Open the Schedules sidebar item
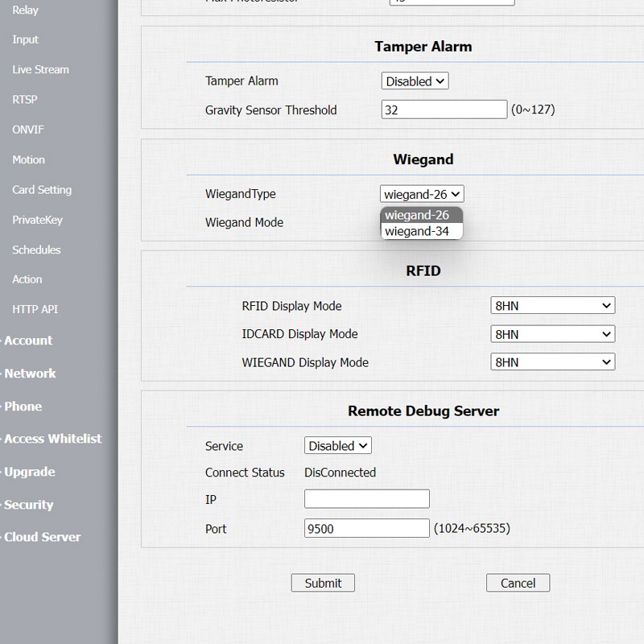This screenshot has height=644, width=644. (36, 250)
